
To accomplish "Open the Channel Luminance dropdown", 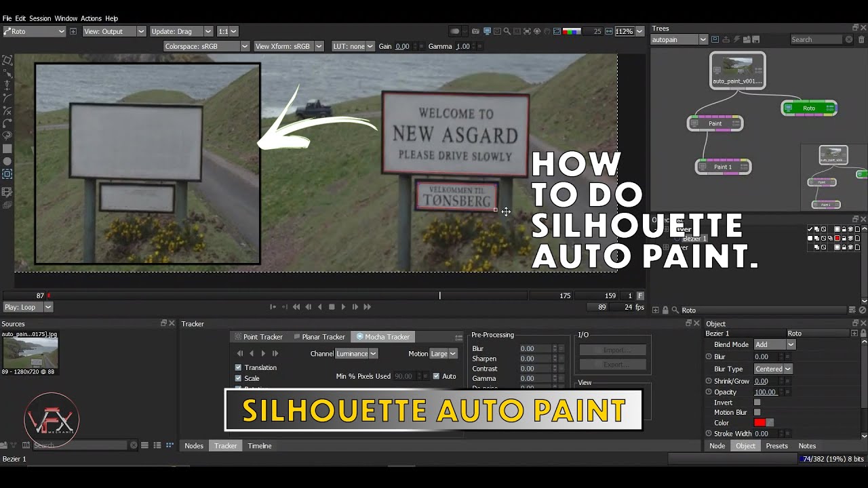I will pos(357,354).
